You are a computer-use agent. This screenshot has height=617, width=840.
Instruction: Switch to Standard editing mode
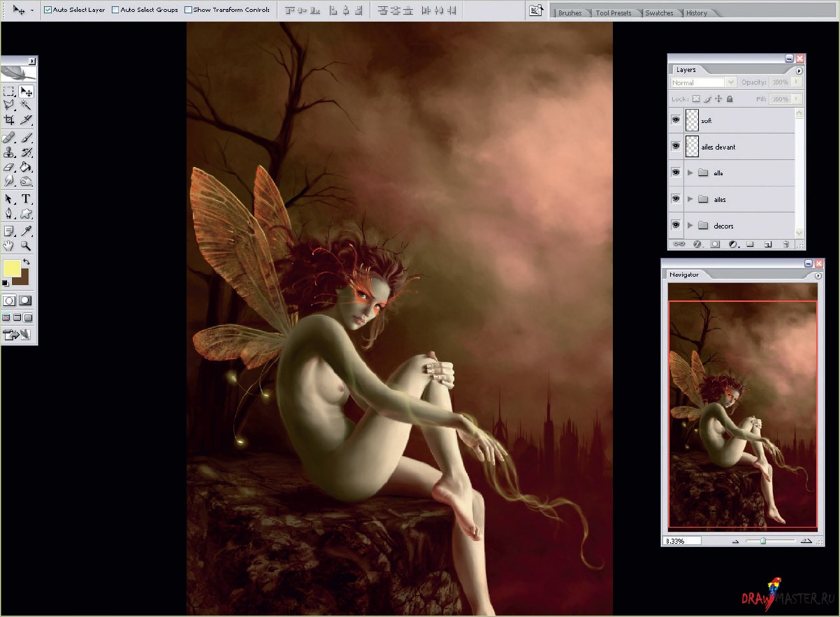(x=9, y=300)
